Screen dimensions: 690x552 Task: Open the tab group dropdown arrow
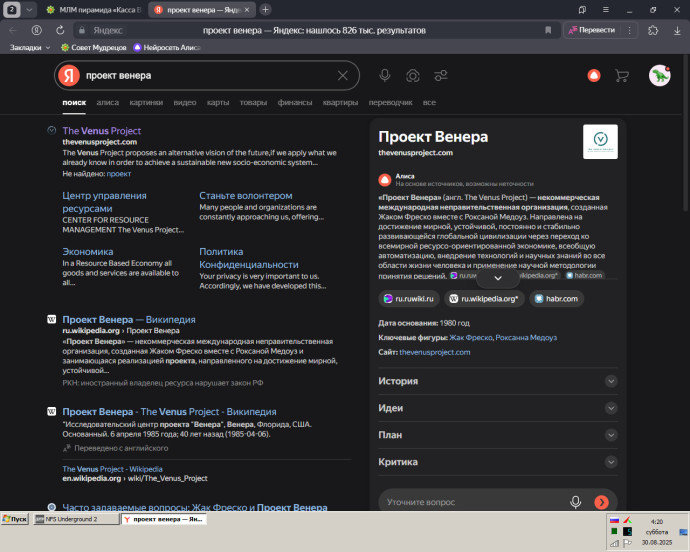pyautogui.click(x=29, y=9)
